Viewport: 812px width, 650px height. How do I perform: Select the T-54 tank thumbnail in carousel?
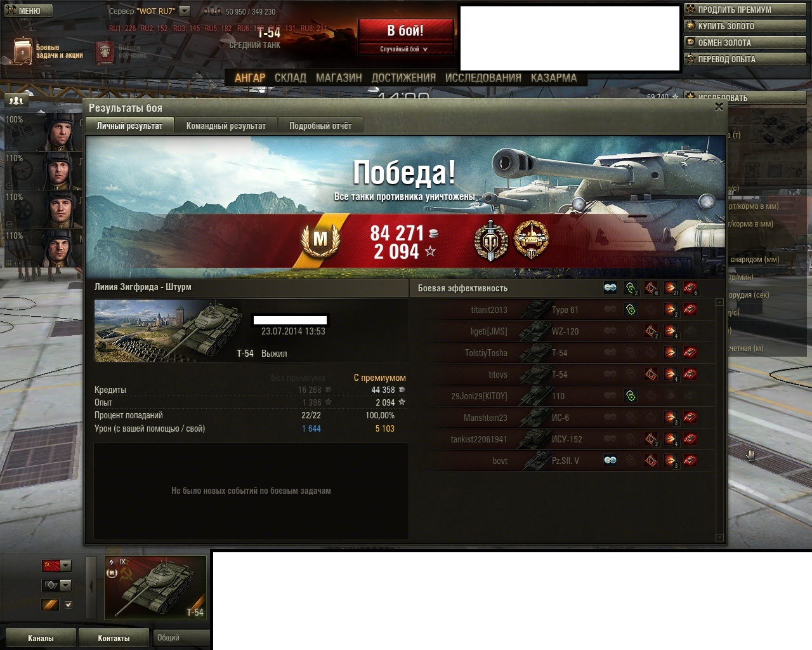click(x=155, y=588)
